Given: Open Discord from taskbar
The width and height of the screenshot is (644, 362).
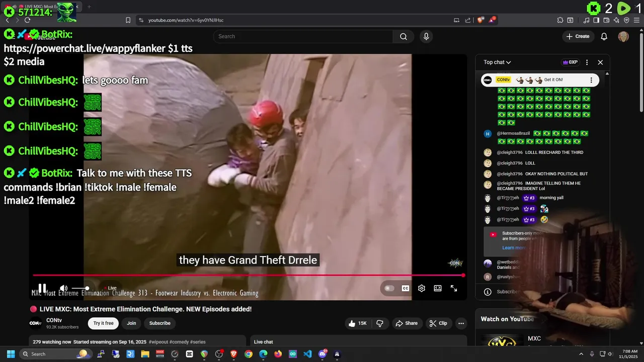Looking at the screenshot, I should [x=323, y=354].
